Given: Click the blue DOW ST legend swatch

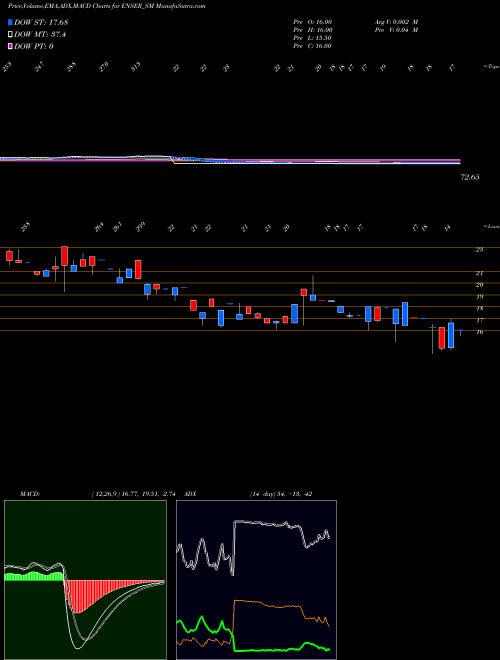Looking at the screenshot, I should 11,22.
